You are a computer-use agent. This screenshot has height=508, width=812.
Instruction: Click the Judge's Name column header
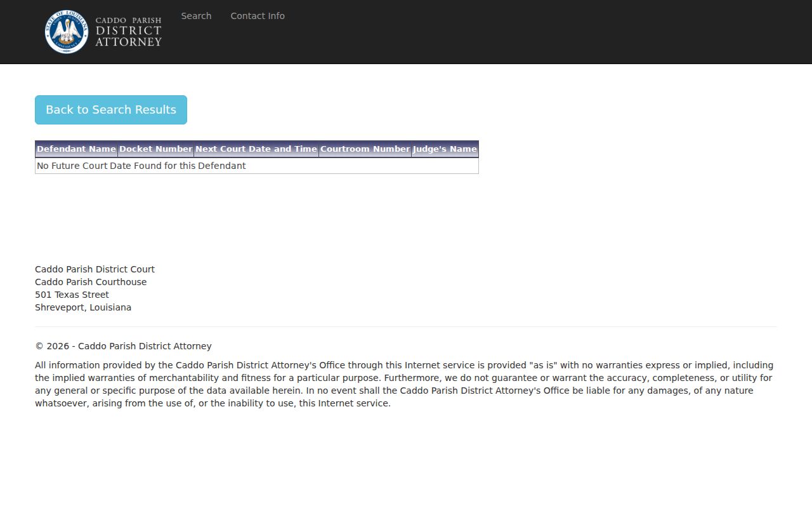coord(445,149)
